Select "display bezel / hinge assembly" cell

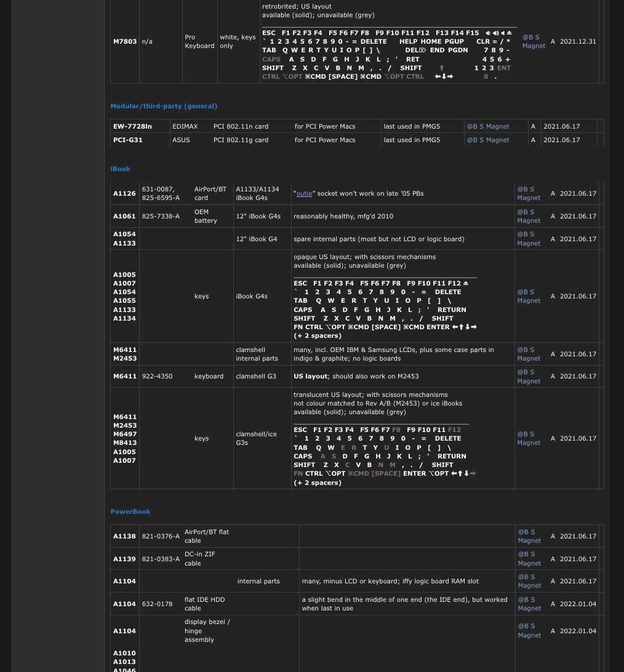207,631
